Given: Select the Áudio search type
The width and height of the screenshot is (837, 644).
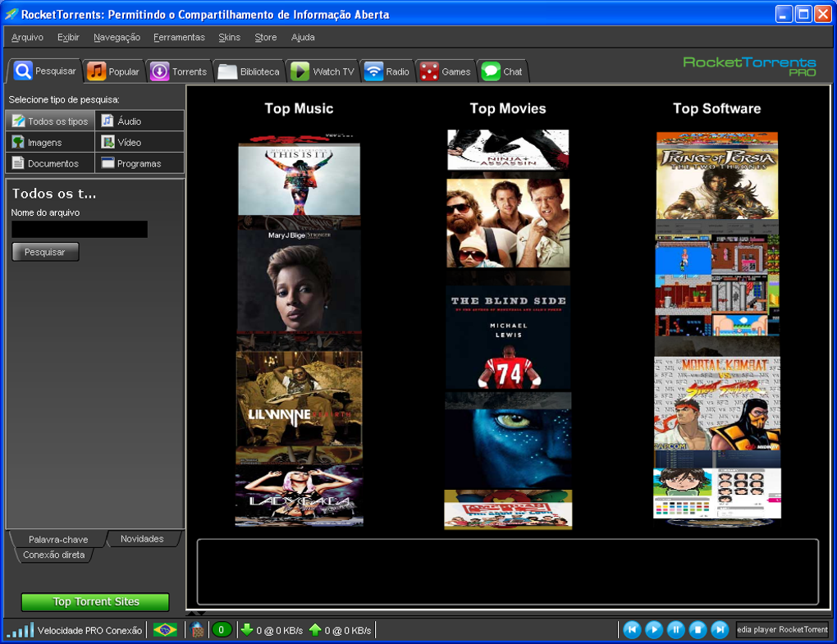Looking at the screenshot, I should coord(139,121).
